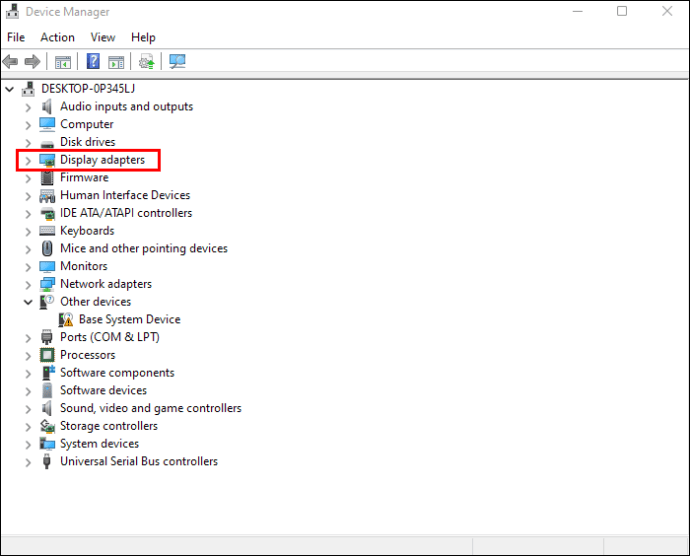Screen dimensions: 690x556
Task: Select the Monitors label
Action: click(x=84, y=266)
